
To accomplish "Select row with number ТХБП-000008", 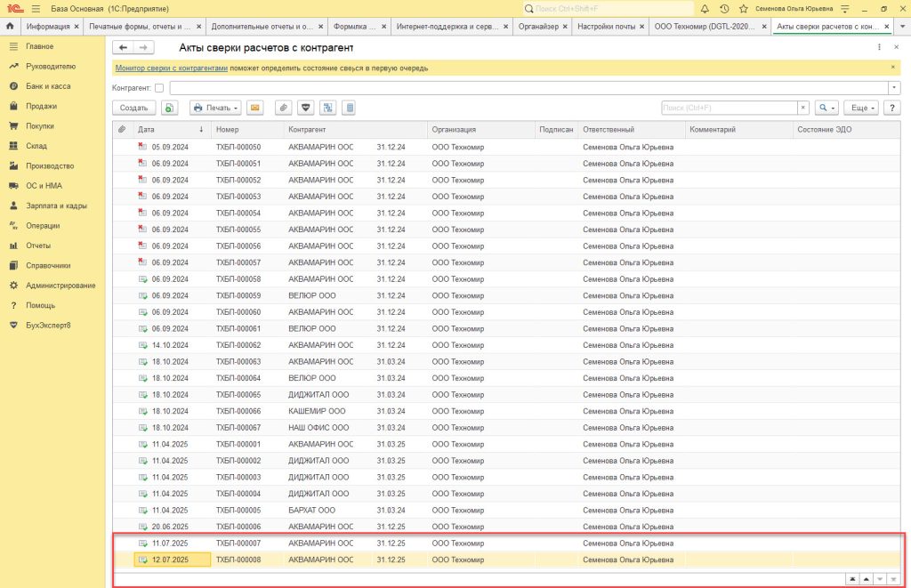I will pyautogui.click(x=506, y=560).
